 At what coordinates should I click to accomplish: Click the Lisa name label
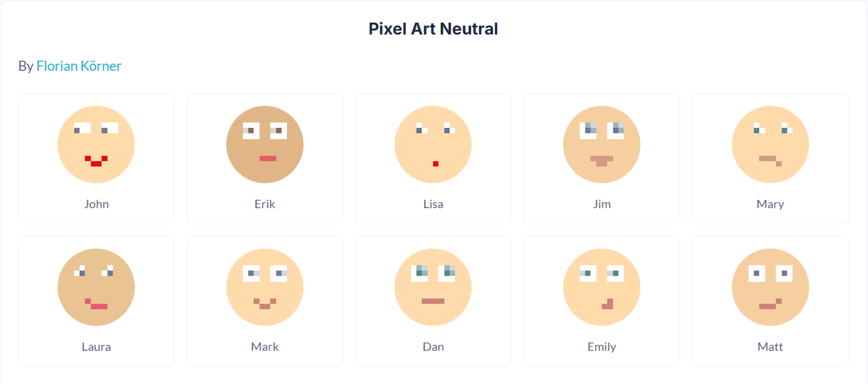point(433,204)
